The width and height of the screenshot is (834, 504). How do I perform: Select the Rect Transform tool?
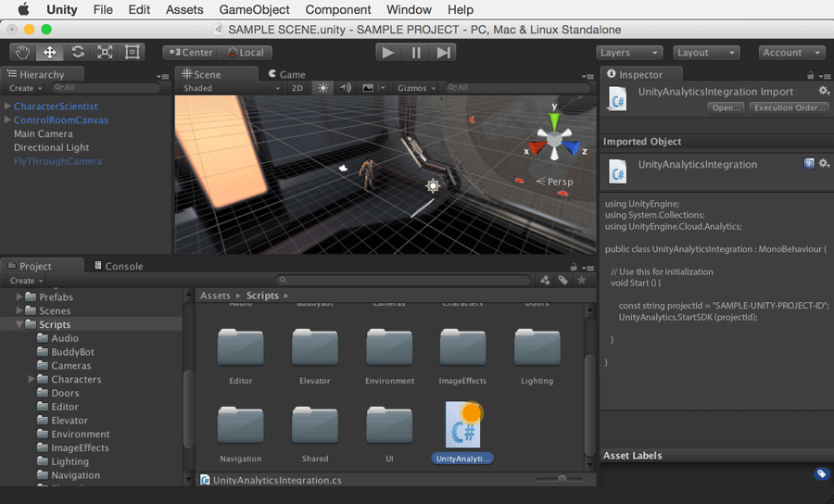(x=133, y=53)
